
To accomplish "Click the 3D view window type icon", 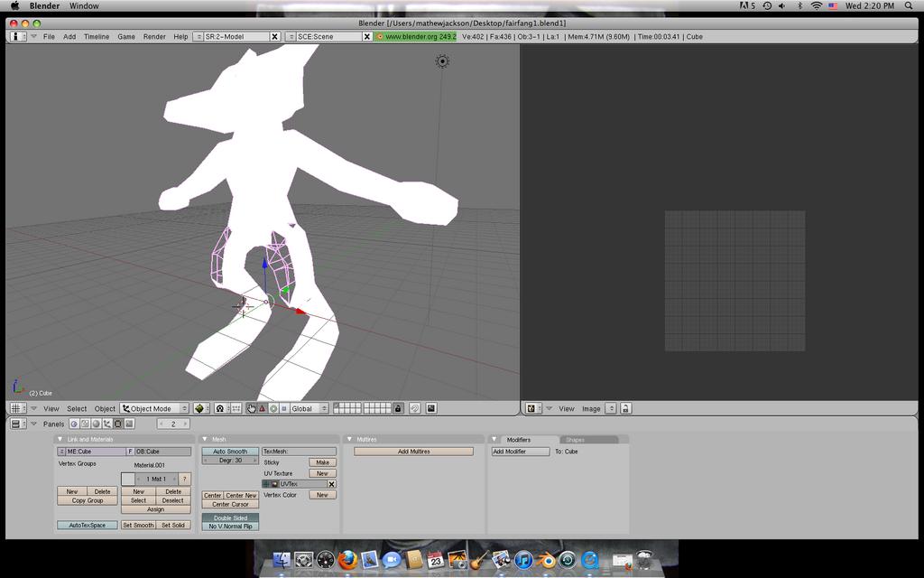I will pyautogui.click(x=16, y=408).
